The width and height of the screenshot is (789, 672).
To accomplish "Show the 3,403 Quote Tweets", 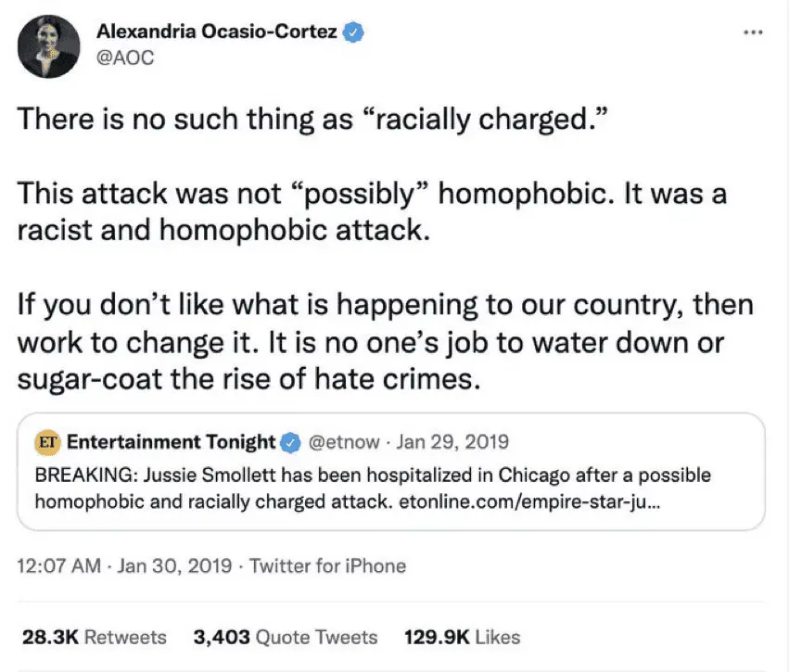I will [x=285, y=637].
